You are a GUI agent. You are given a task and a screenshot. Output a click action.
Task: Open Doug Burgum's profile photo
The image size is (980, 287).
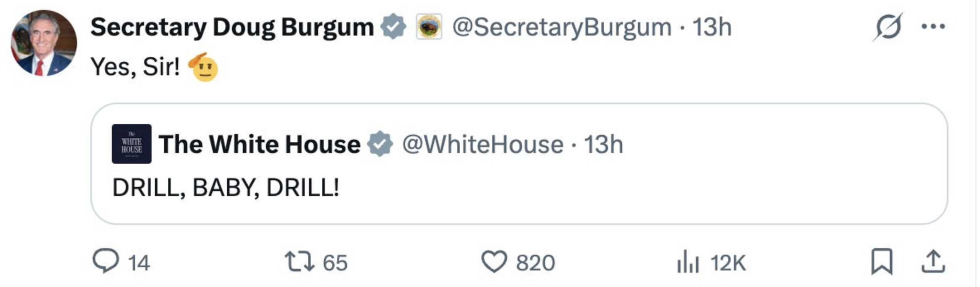44,43
